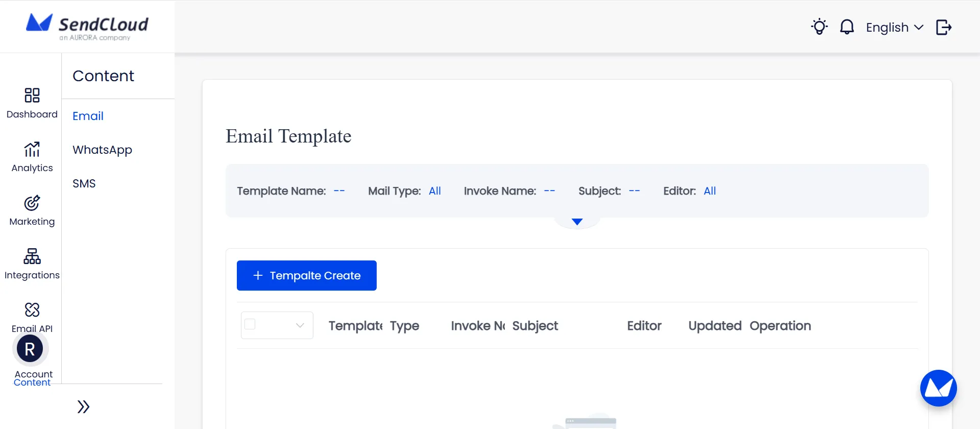Open the English language dropdown
Viewport: 980px width, 429px height.
point(894,28)
